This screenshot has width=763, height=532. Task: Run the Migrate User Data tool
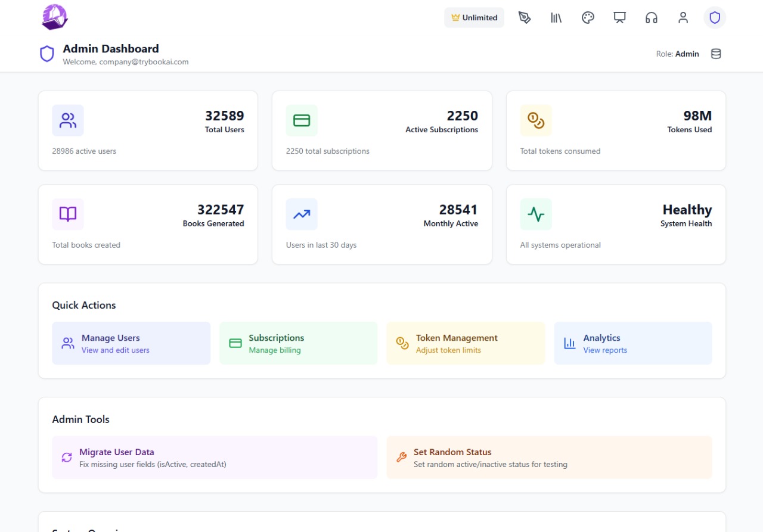215,458
